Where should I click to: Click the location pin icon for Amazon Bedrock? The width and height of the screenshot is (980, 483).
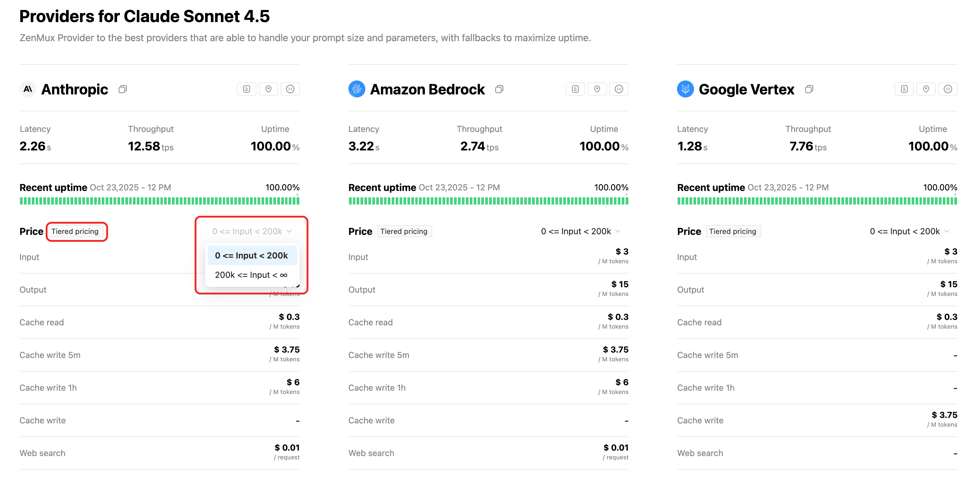point(597,89)
